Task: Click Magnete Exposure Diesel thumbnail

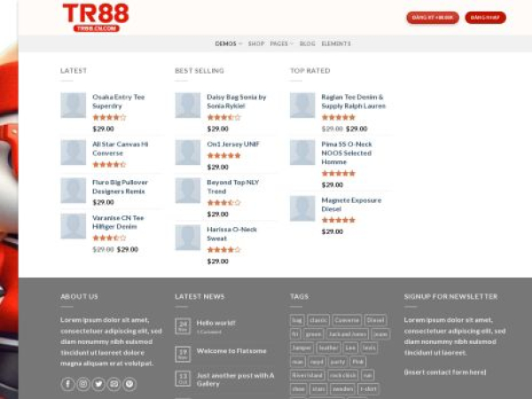Action: click(302, 208)
